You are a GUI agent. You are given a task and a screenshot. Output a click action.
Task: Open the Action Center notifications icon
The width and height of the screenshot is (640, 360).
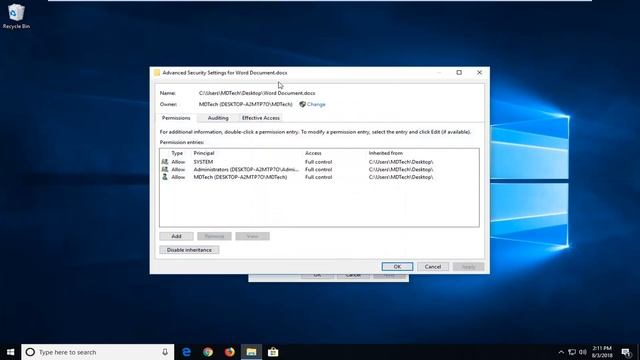[626, 352]
